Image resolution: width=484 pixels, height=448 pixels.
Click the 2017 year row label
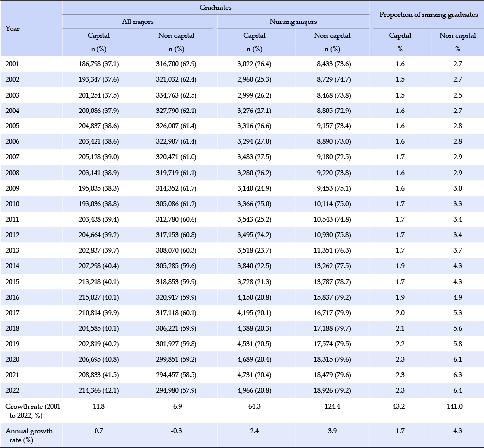pos(12,313)
